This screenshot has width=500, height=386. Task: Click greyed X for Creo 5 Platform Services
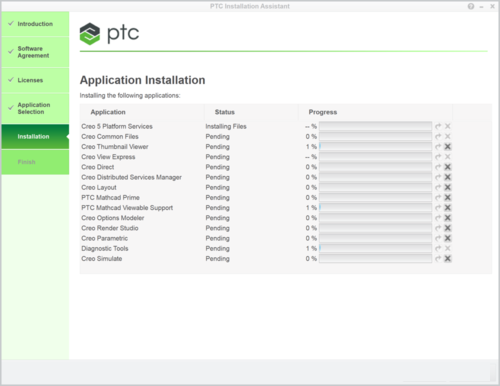(448, 126)
